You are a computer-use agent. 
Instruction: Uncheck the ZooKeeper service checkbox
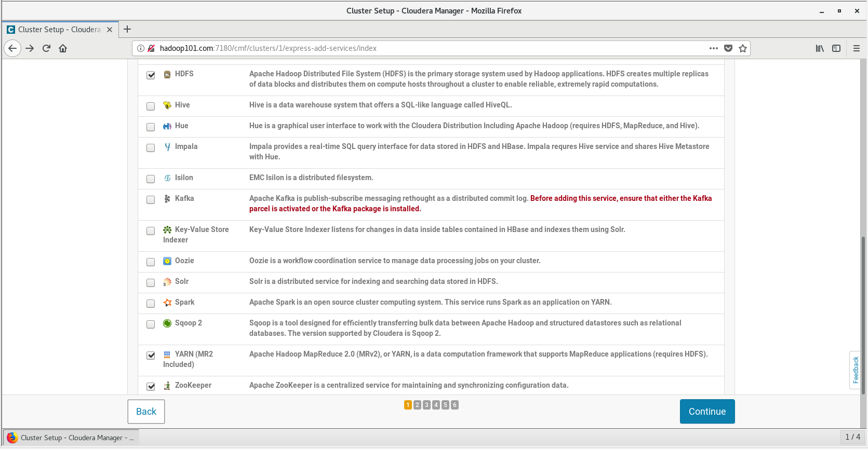151,386
